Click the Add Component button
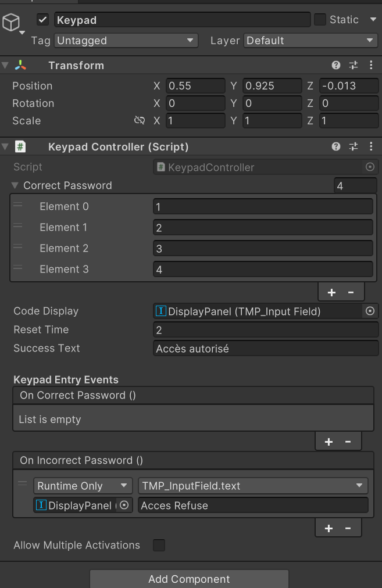This screenshot has width=382, height=588. tap(189, 579)
